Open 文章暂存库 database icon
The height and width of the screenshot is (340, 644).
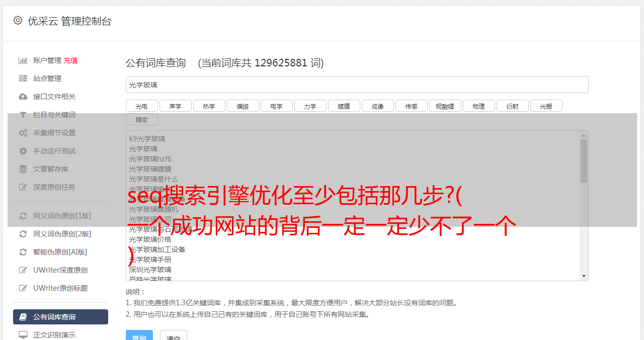[23, 169]
